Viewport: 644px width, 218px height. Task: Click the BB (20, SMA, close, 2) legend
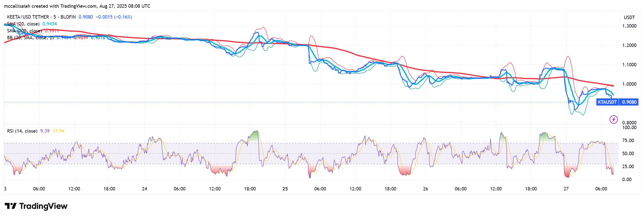[x=30, y=38]
